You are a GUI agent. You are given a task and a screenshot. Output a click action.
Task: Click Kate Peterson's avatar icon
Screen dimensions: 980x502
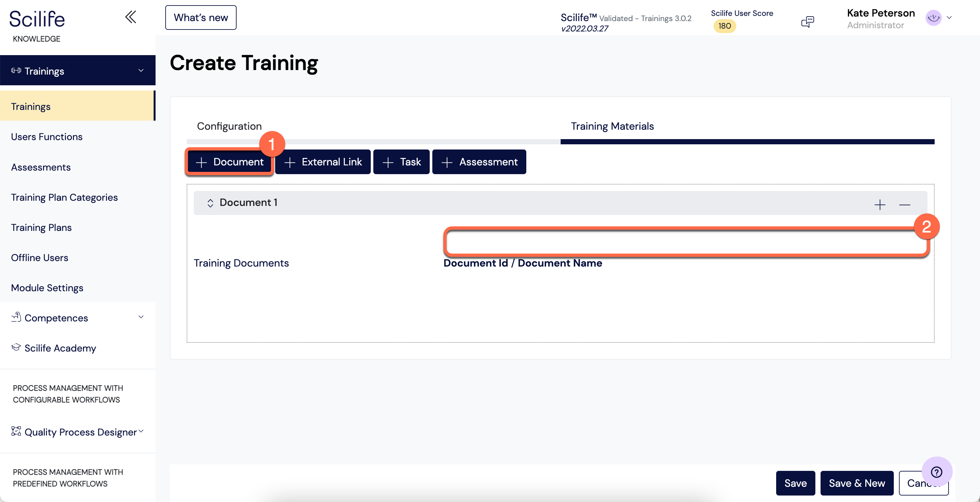tap(933, 18)
